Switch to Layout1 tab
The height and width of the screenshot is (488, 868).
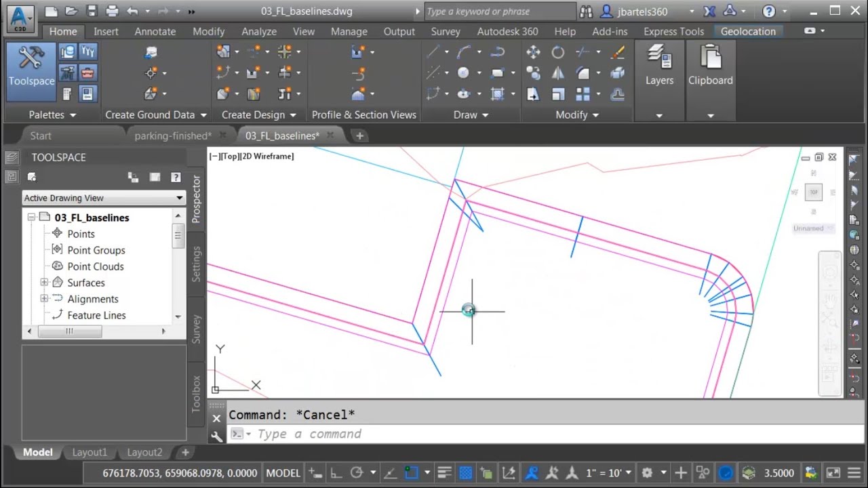point(90,453)
